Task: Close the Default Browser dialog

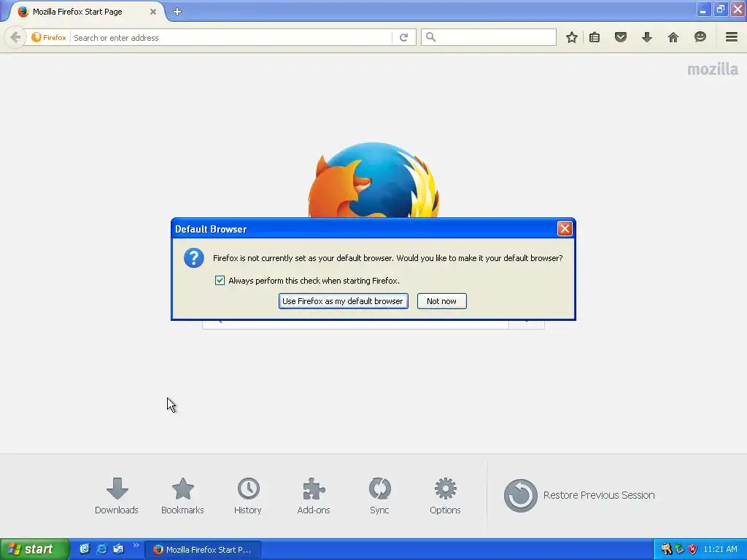Action: point(565,229)
